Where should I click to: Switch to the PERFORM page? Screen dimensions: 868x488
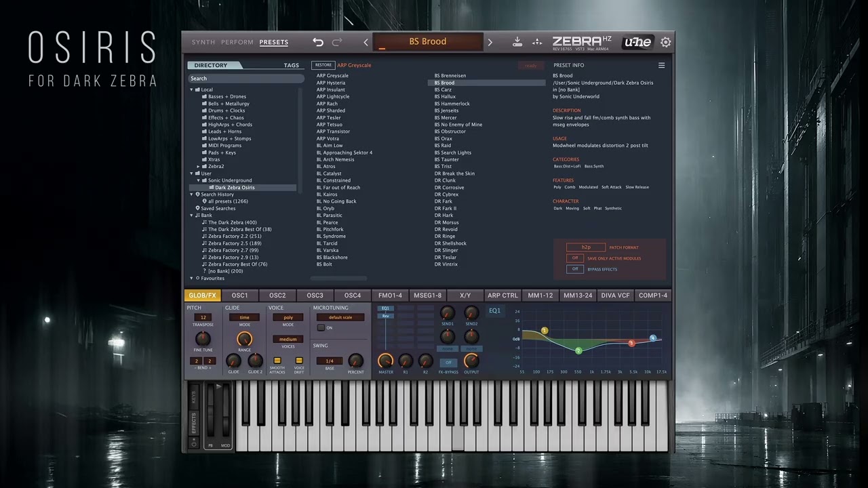click(237, 42)
